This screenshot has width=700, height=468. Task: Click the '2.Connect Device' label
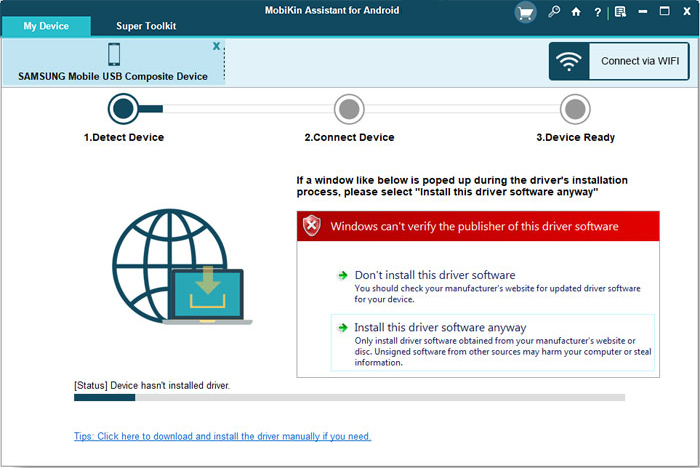tap(349, 138)
